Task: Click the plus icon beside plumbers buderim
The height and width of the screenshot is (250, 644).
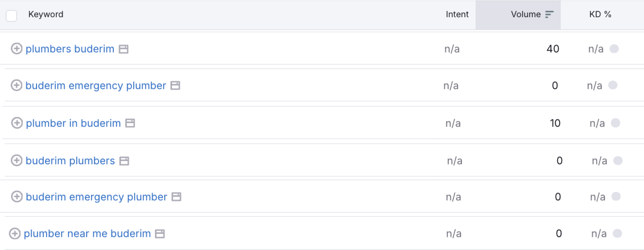Action: 17,49
